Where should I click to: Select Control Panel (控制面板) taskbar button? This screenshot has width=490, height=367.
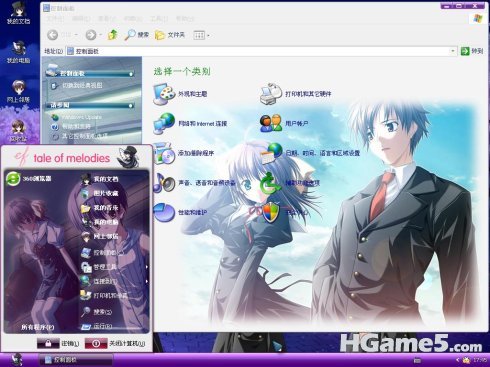point(76,360)
